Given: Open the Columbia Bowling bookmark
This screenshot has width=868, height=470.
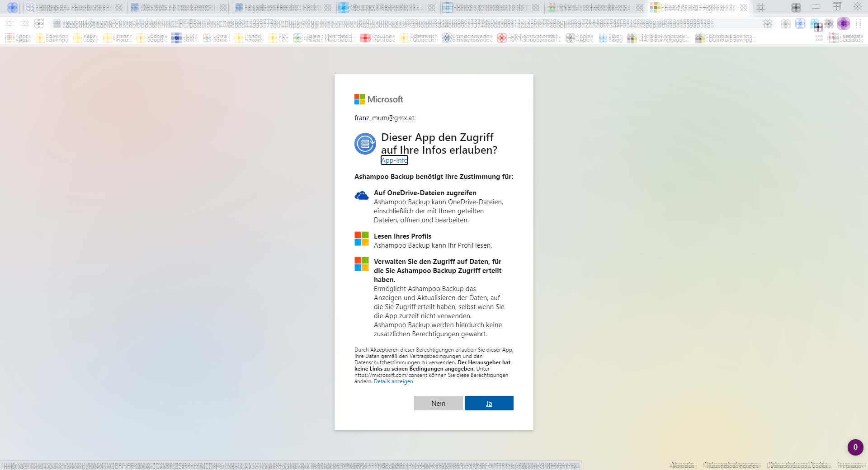Looking at the screenshot, I should [726, 38].
